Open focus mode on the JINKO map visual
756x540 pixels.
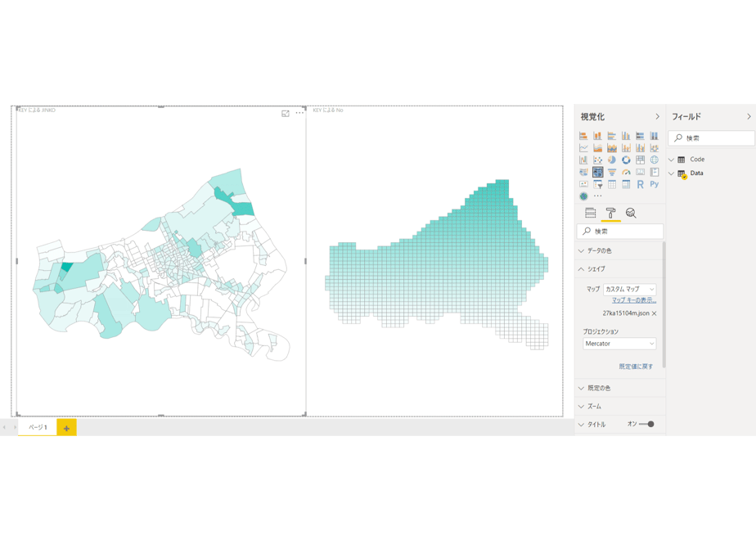point(286,113)
